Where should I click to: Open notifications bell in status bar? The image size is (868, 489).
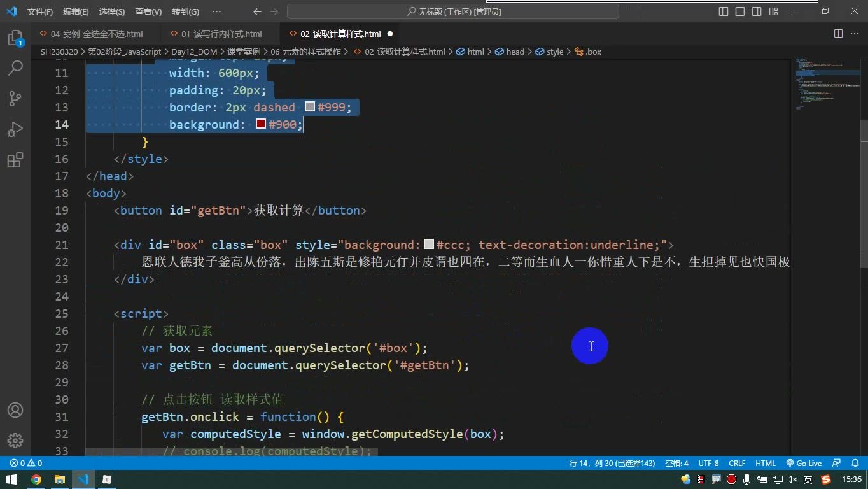click(854, 464)
